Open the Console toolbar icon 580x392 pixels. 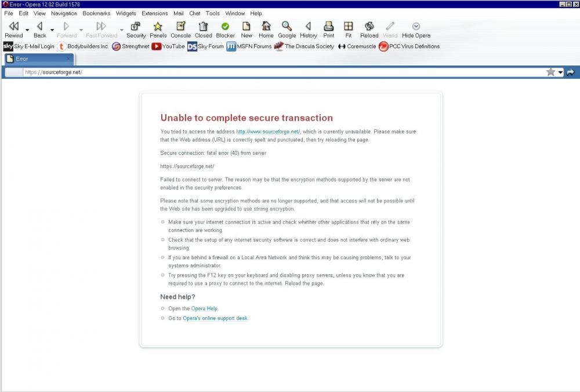point(180,26)
